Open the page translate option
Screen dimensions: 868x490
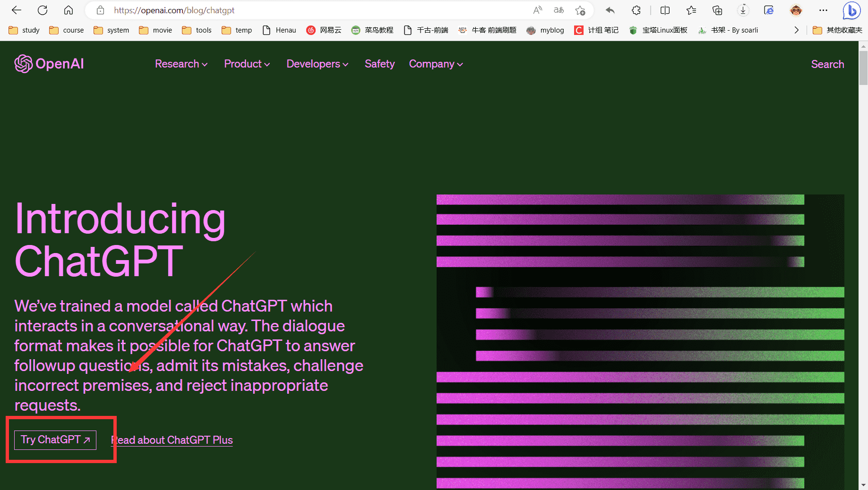click(559, 10)
